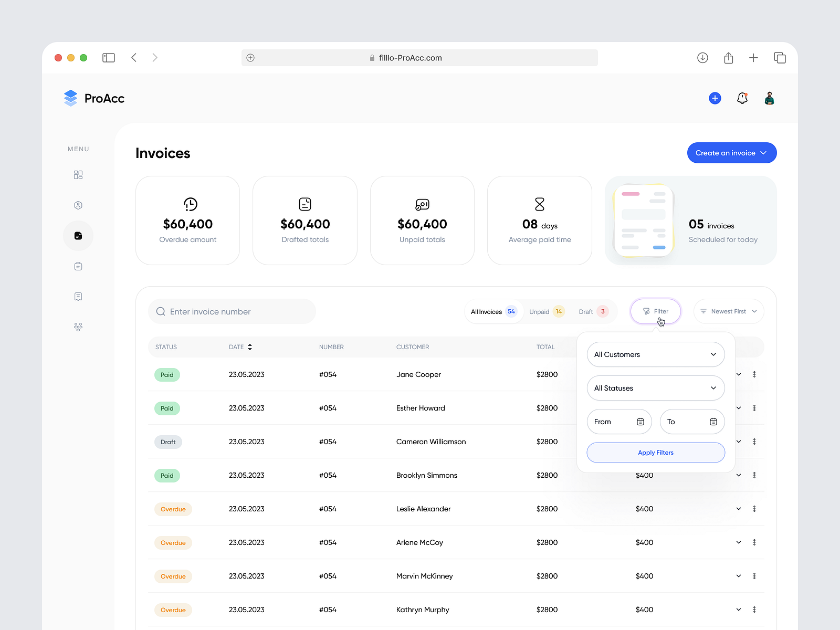Open the dashboard grid icon in sidebar
The height and width of the screenshot is (630, 840).
[x=78, y=174]
